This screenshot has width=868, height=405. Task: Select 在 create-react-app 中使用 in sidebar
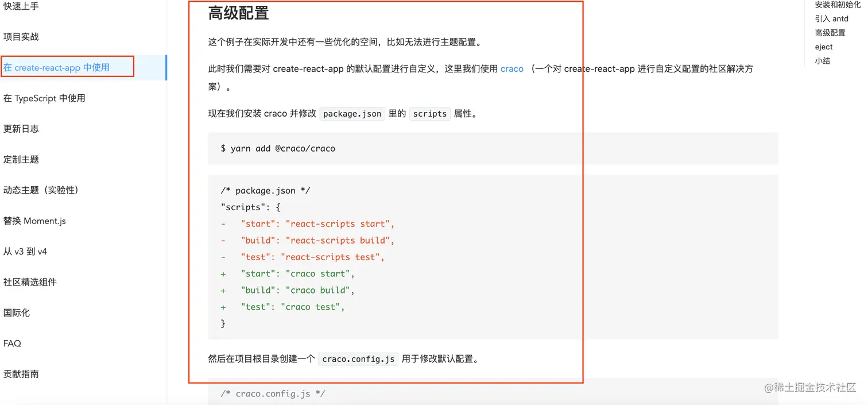56,67
